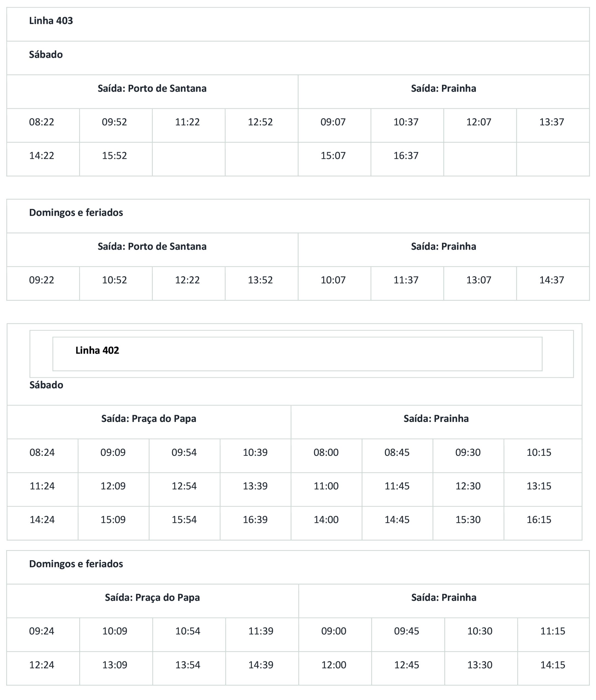Click the 11:15 time cell

click(x=553, y=631)
